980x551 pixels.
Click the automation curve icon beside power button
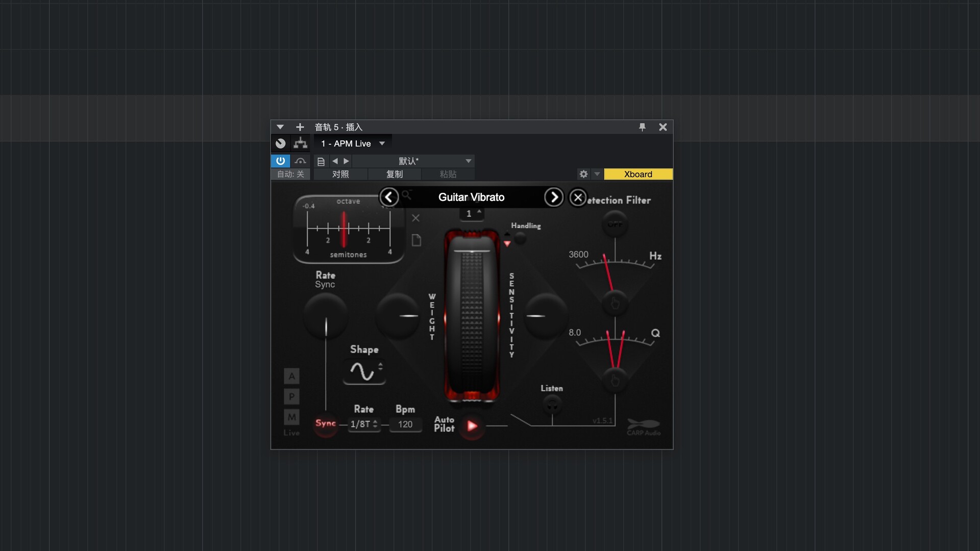click(301, 161)
